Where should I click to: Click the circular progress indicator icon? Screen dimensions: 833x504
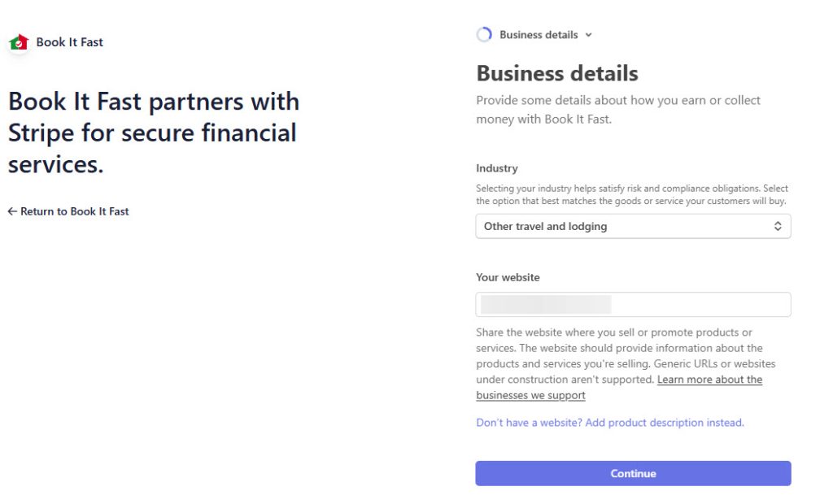pos(484,35)
